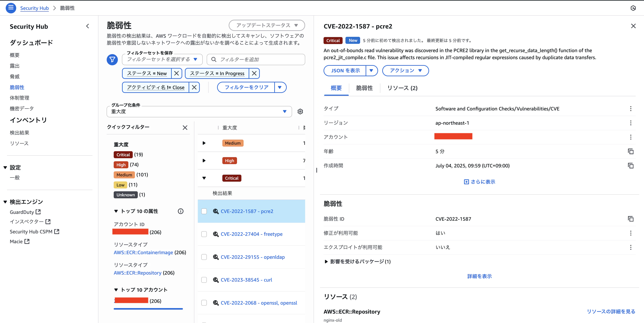Open the アクション dropdown

405,71
